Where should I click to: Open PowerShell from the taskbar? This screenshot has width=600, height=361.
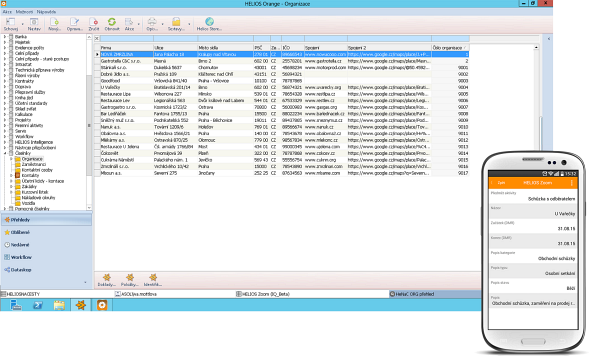click(38, 305)
